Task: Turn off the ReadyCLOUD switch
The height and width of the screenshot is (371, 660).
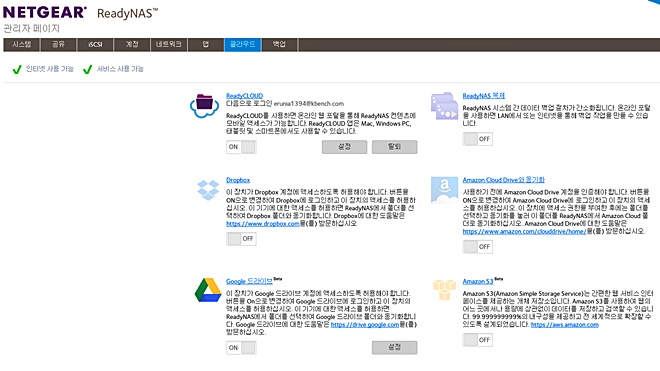Action: tap(241, 147)
